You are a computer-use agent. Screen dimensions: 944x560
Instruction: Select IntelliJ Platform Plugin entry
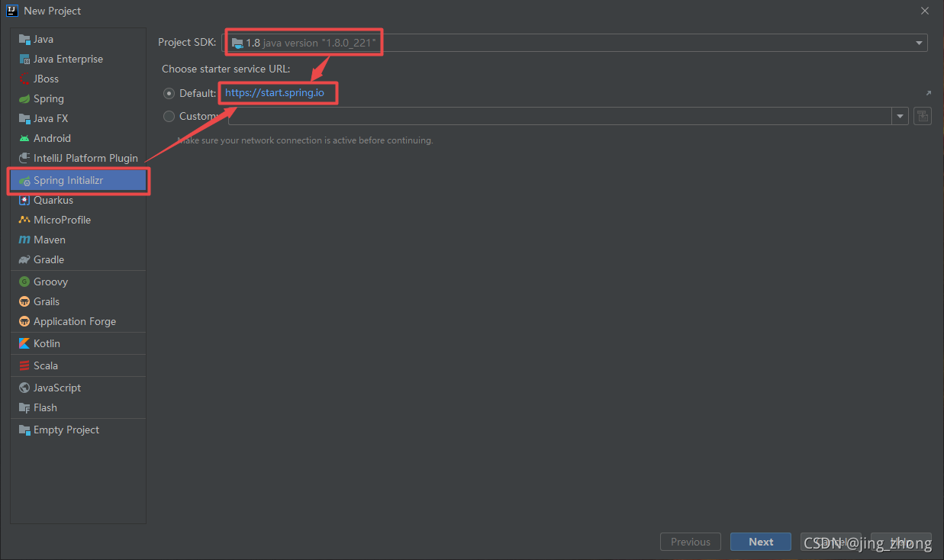tap(78, 158)
